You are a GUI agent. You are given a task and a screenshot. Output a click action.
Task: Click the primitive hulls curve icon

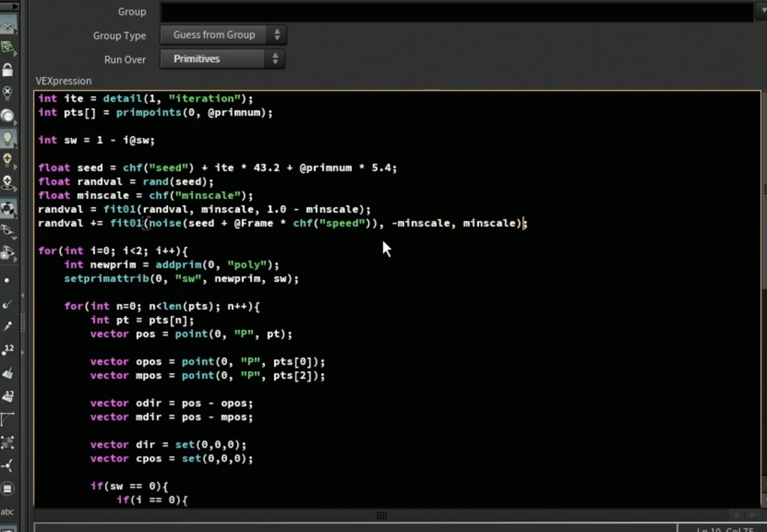[x=8, y=419]
